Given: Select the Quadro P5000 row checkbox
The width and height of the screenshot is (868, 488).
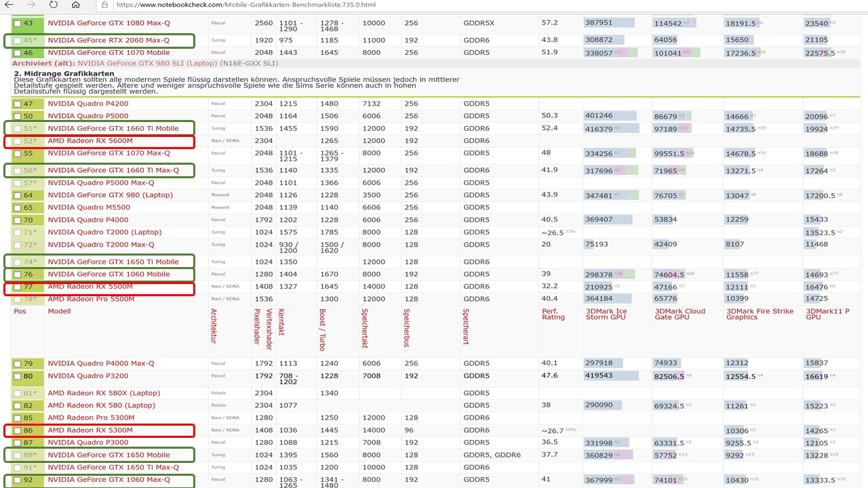Looking at the screenshot, I should pyautogui.click(x=18, y=117).
